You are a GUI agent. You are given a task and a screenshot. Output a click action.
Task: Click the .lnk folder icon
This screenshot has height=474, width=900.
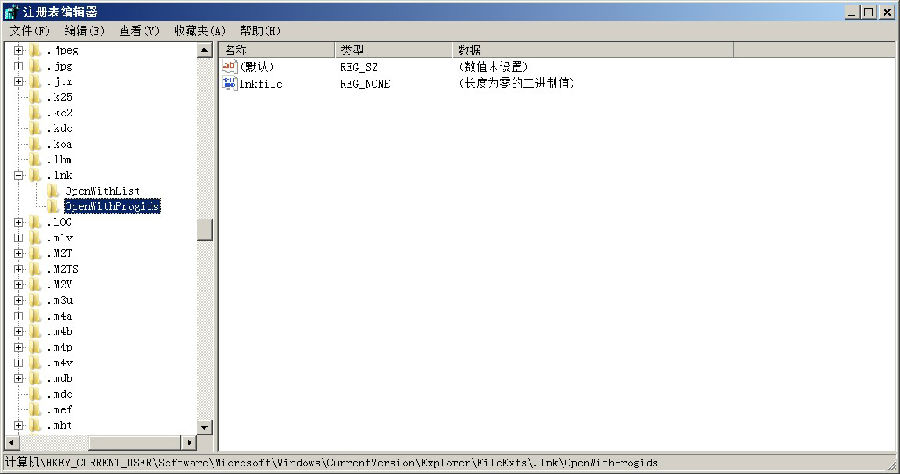tap(36, 175)
